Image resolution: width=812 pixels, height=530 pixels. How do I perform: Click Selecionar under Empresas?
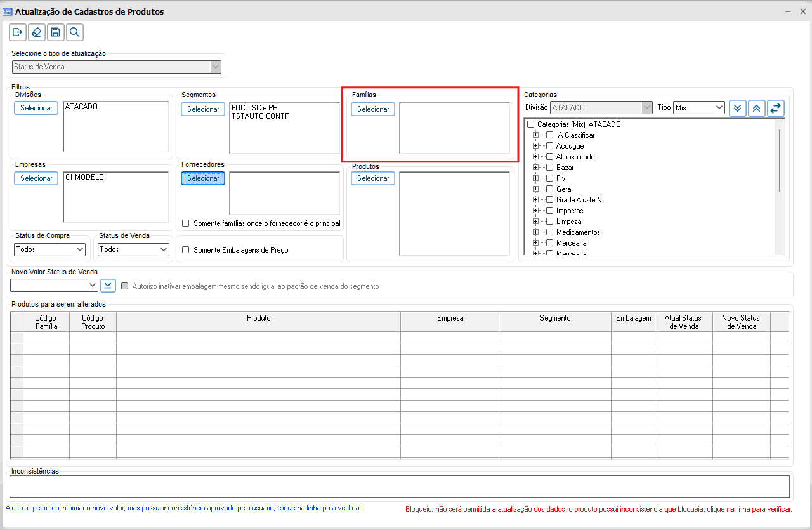[x=36, y=178]
